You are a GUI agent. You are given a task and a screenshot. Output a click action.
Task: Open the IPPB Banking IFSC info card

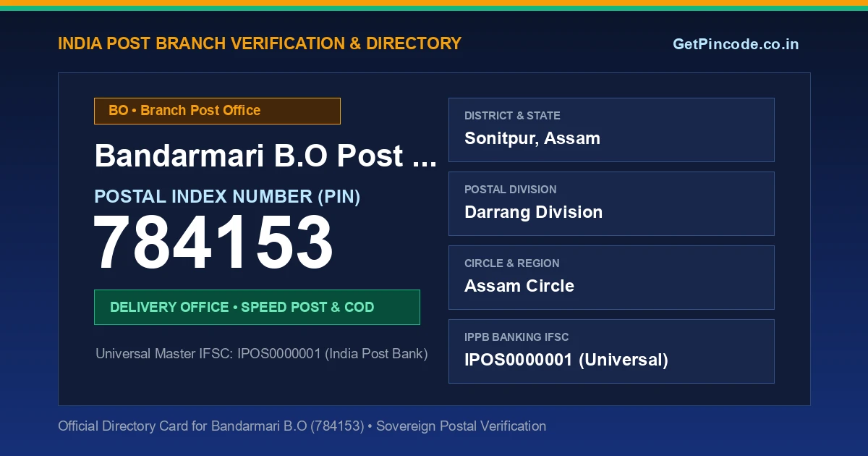(x=611, y=351)
